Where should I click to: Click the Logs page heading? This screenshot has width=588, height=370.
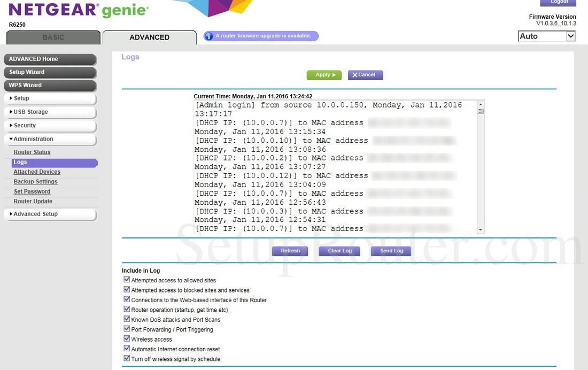pyautogui.click(x=130, y=57)
